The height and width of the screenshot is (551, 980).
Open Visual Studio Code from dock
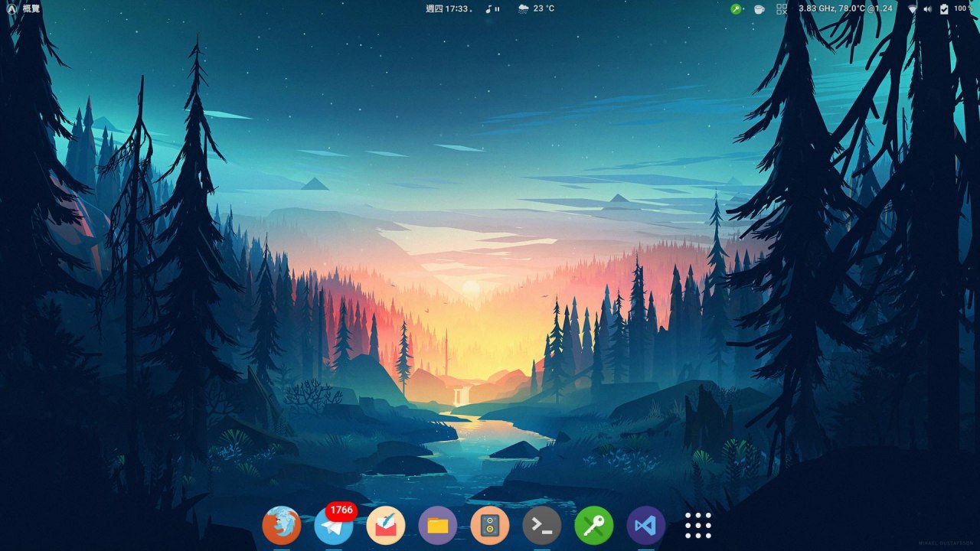646,526
